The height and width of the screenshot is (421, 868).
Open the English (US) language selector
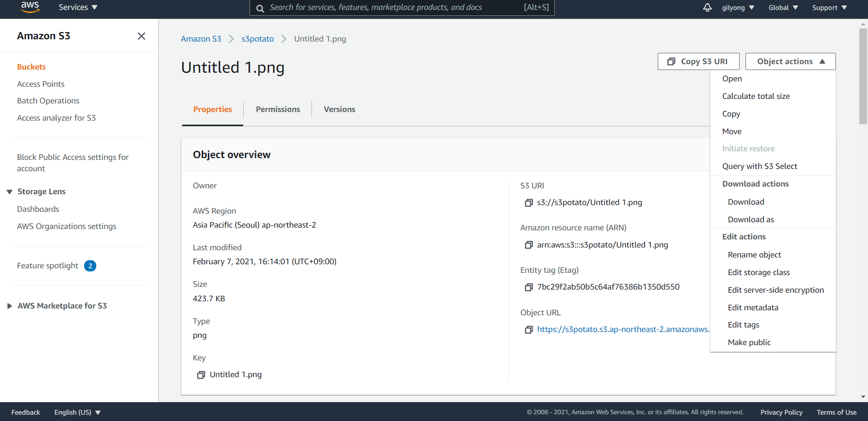click(77, 412)
